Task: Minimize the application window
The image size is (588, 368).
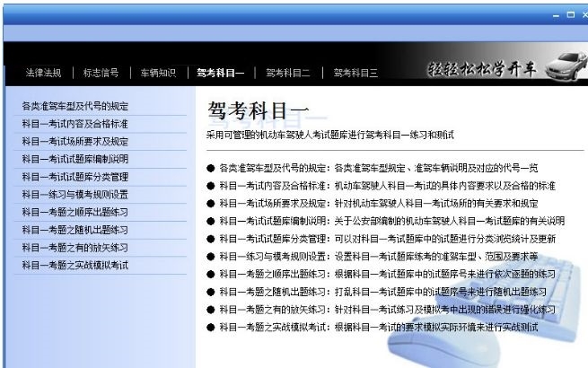Action: 556,15
